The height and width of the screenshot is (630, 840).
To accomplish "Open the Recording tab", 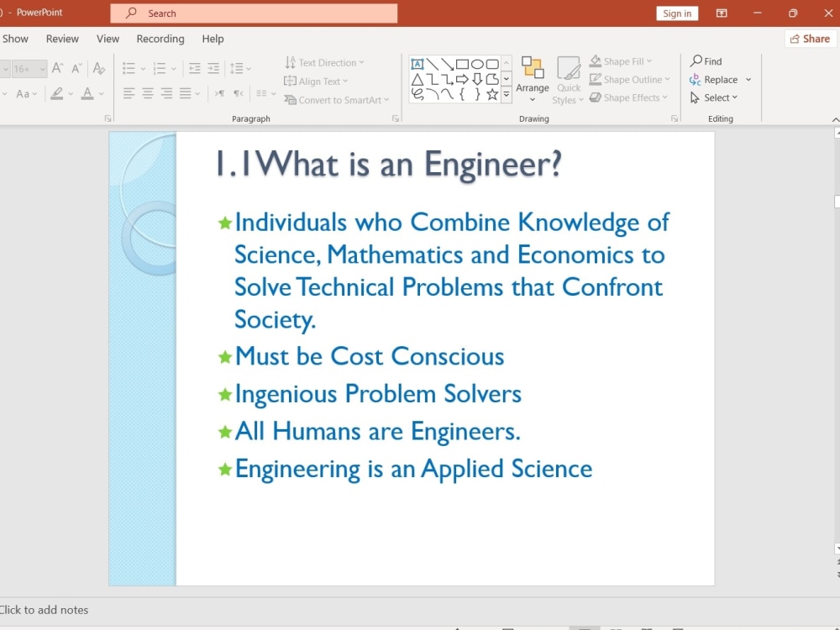I will pyautogui.click(x=160, y=39).
